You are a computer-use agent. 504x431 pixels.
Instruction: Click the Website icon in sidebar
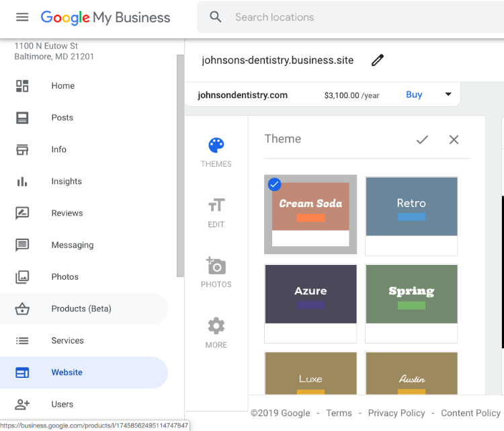[22, 373]
